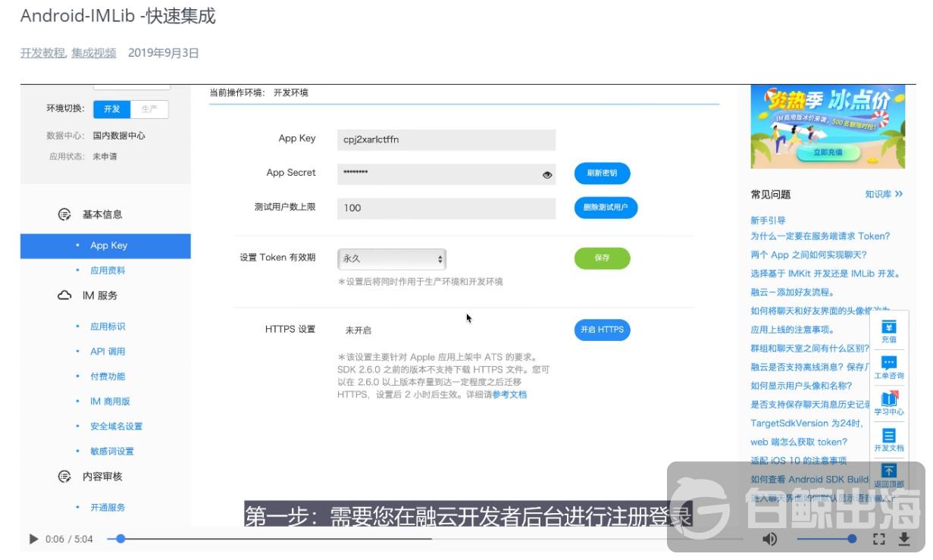Play the video with the play button
Image resolution: width=933 pixels, height=560 pixels.
33,539
